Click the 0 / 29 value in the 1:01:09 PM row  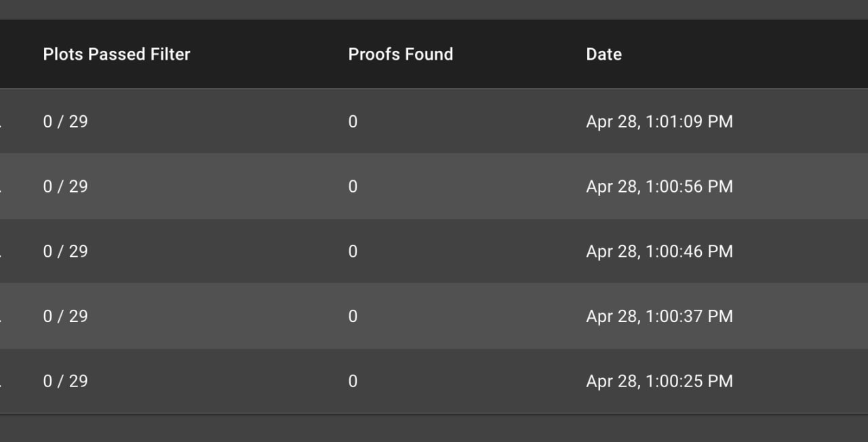click(x=66, y=122)
